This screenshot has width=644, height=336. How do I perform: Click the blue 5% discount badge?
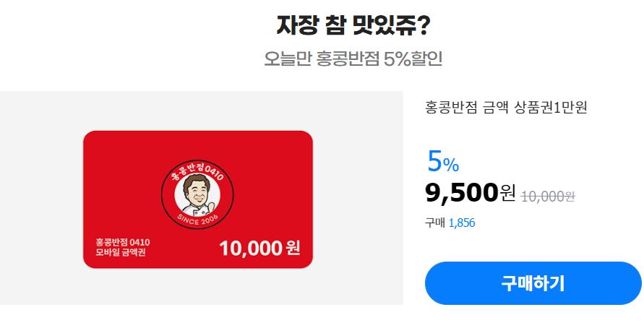pyautogui.click(x=443, y=161)
